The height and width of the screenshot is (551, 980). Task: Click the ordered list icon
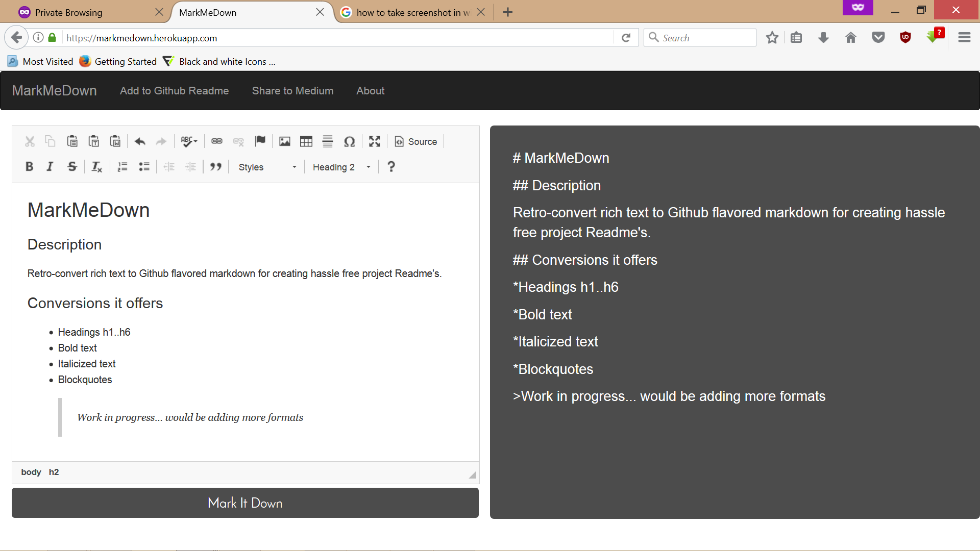122,167
